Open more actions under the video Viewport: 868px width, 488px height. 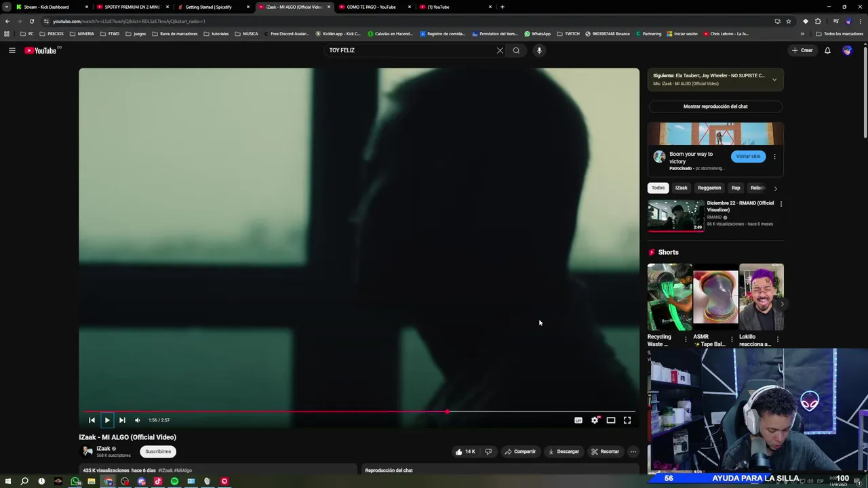[633, 451]
